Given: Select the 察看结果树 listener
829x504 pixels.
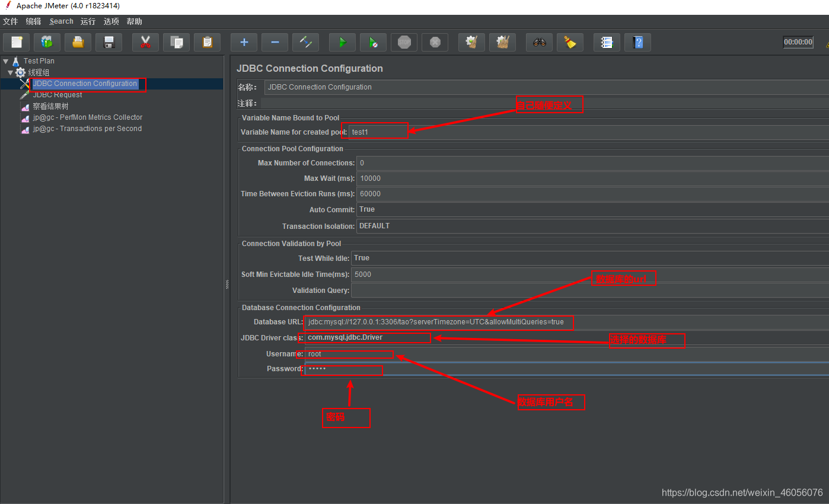Looking at the screenshot, I should coord(50,106).
